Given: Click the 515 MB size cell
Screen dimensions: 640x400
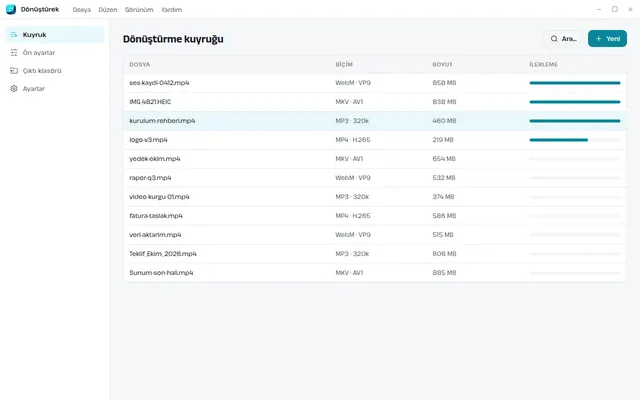Looking at the screenshot, I should (443, 235).
